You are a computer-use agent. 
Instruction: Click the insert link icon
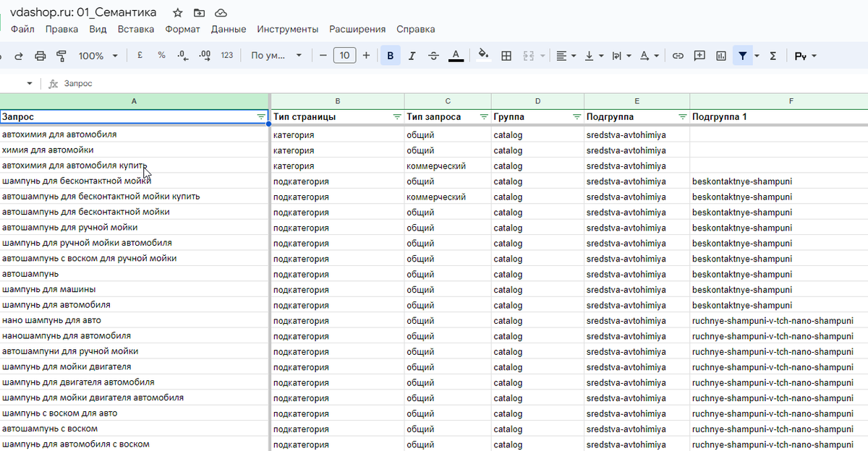pyautogui.click(x=678, y=56)
